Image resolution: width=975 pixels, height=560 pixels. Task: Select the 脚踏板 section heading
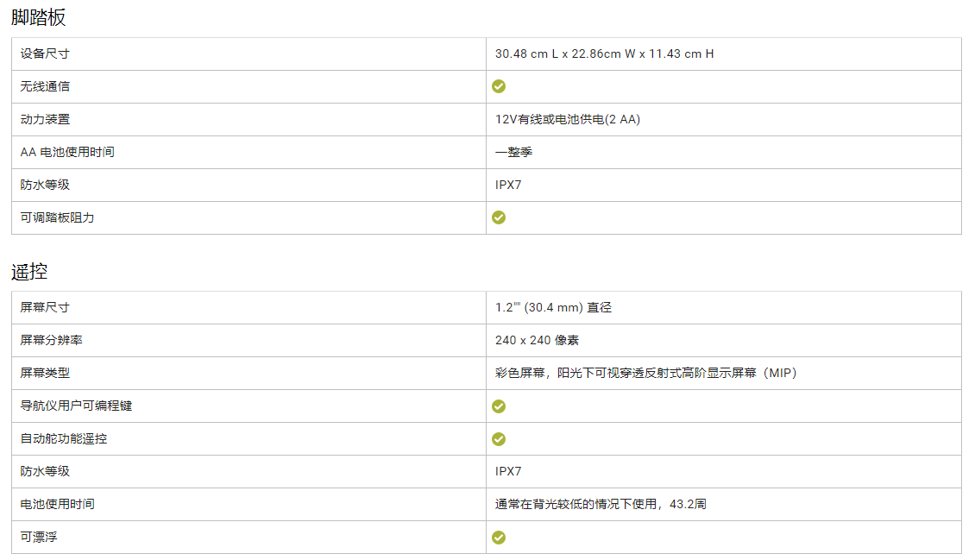[x=38, y=17]
